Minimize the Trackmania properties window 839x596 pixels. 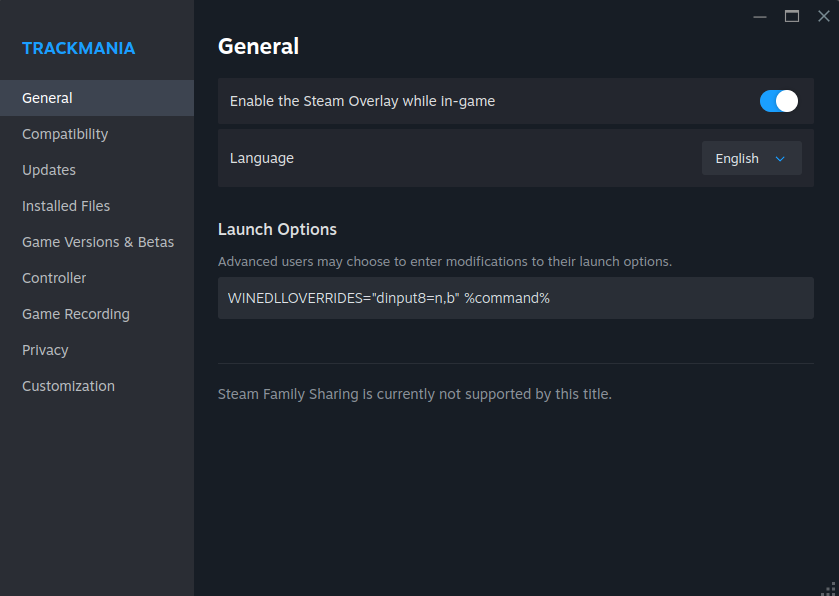(760, 17)
